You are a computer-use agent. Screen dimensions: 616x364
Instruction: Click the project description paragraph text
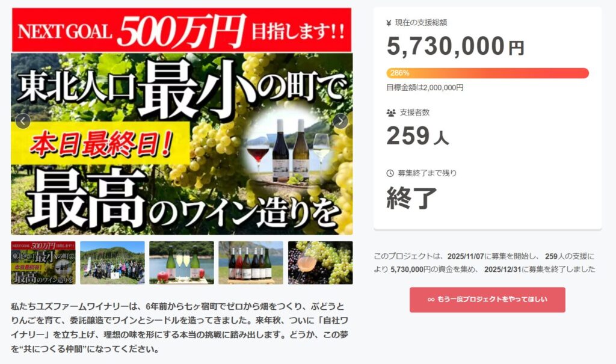179,327
